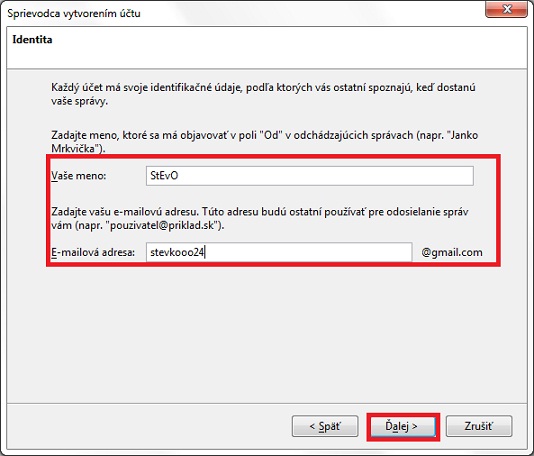Click the Sprievodca vytvorením účtu title bar
Screen dimensions: 534x456
tap(74, 13)
